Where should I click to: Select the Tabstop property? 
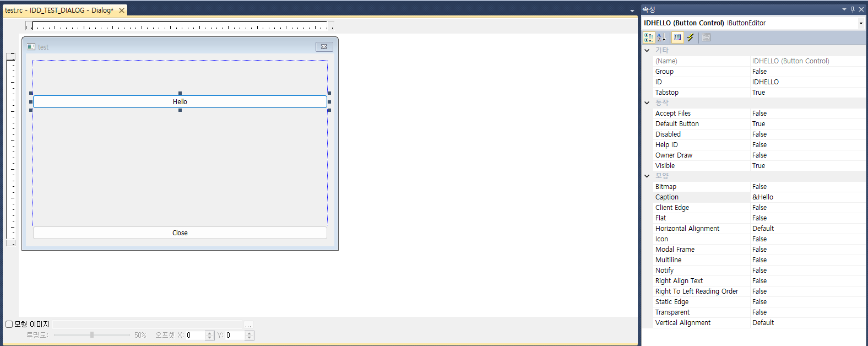[x=759, y=93]
